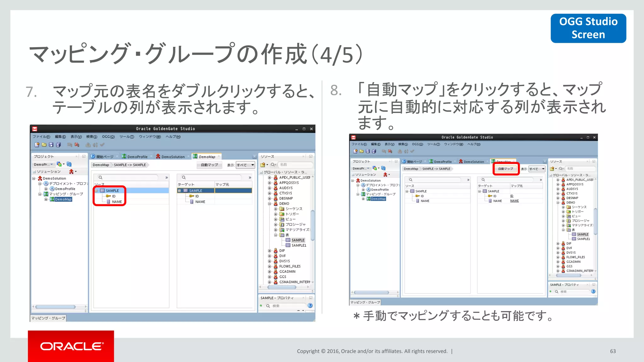
Task: Collapse the DEMO schema in the left window's resource tree
Action: [269, 204]
